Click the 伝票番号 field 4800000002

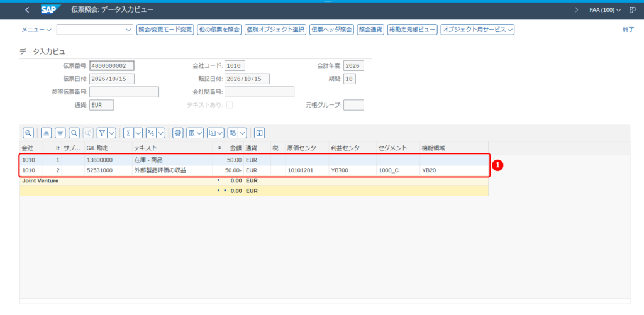(112, 66)
